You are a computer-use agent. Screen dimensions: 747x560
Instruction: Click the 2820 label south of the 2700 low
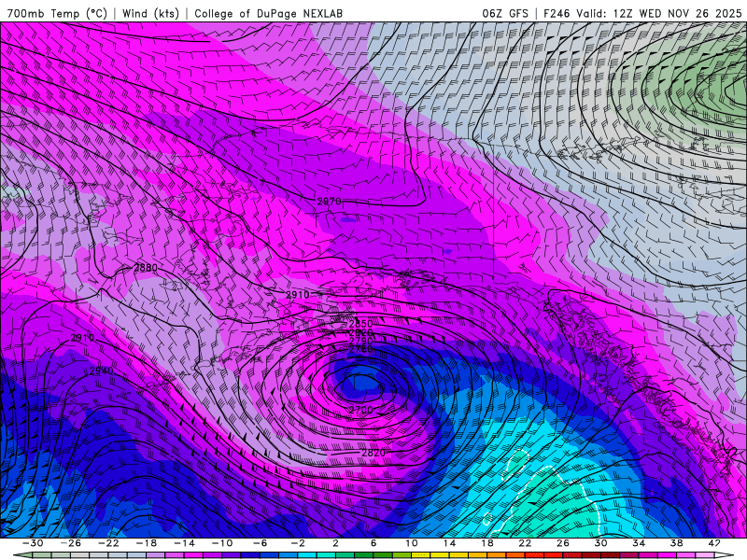(373, 453)
